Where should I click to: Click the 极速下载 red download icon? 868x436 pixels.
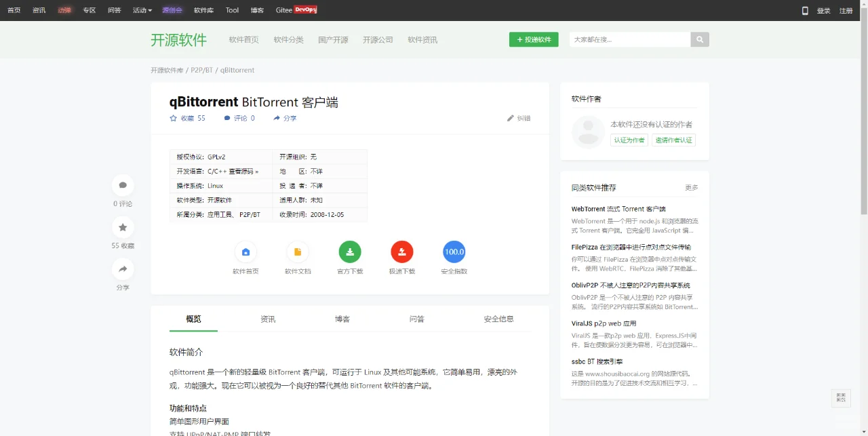401,252
